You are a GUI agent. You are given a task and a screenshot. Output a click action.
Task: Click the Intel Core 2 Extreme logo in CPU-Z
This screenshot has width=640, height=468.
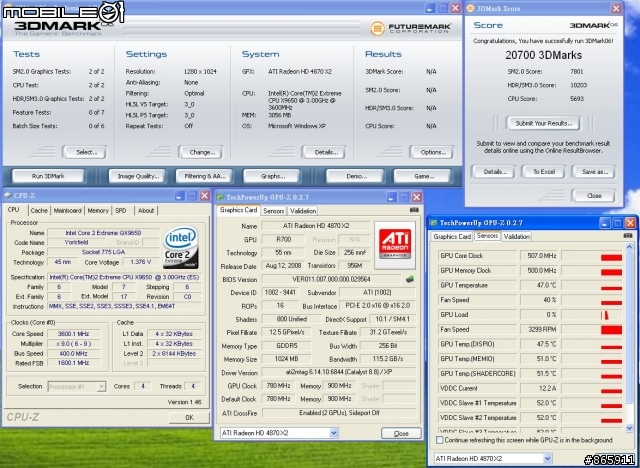coord(180,248)
